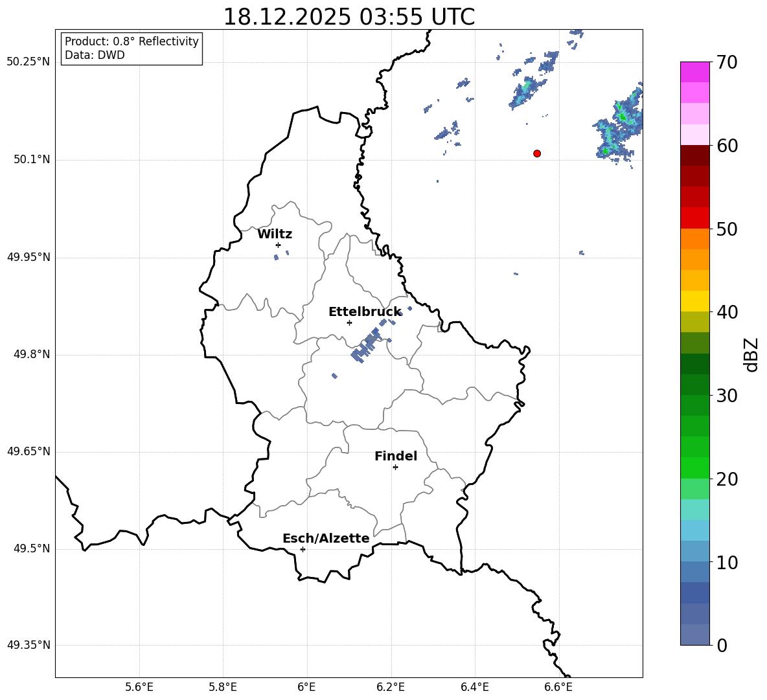Click the 50.1°N latitude label

32,159
